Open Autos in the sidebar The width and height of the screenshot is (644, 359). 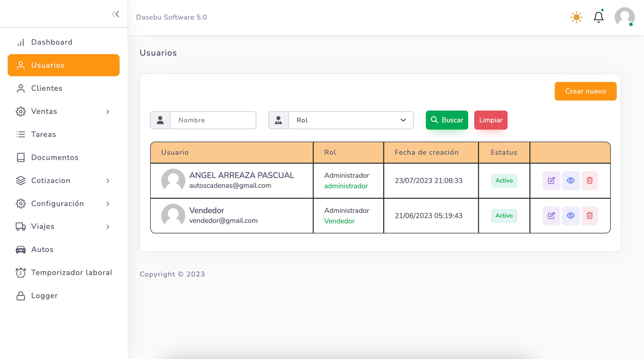63,249
